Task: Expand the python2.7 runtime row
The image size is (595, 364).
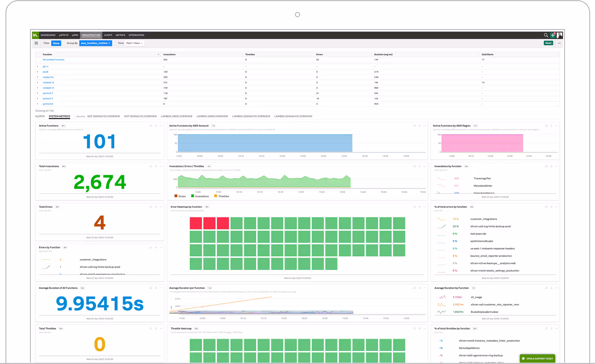Action: tap(38, 93)
